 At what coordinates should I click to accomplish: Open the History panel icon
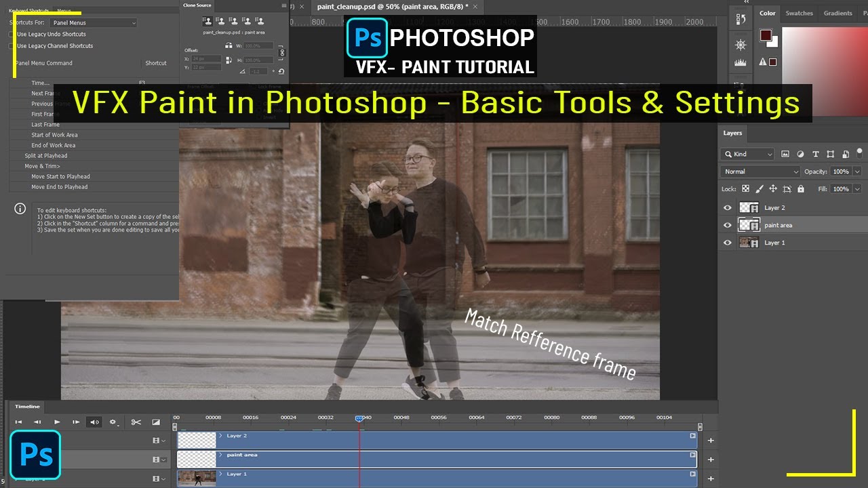(741, 18)
